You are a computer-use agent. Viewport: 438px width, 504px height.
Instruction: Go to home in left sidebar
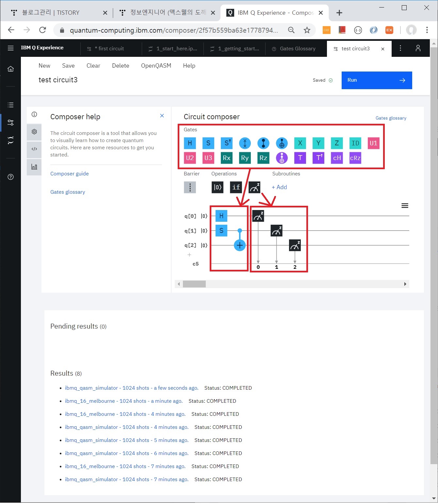coord(10,69)
